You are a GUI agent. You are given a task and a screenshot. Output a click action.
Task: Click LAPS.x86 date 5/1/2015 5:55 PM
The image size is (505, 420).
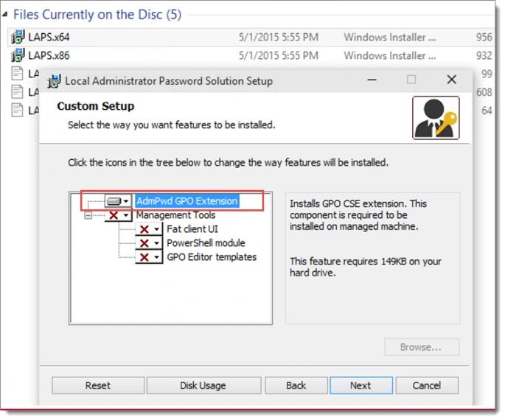[279, 55]
